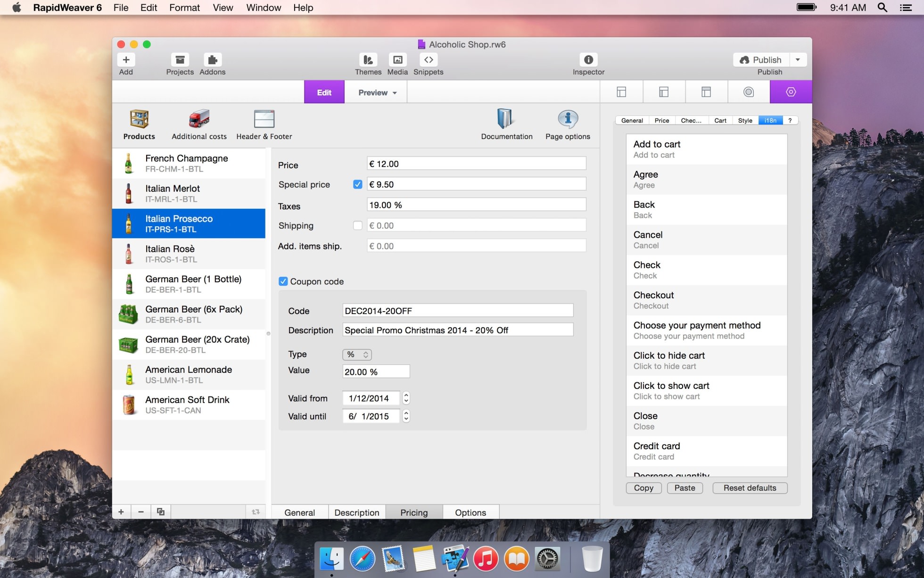
Task: Open the Documentation book icon
Action: click(504, 119)
